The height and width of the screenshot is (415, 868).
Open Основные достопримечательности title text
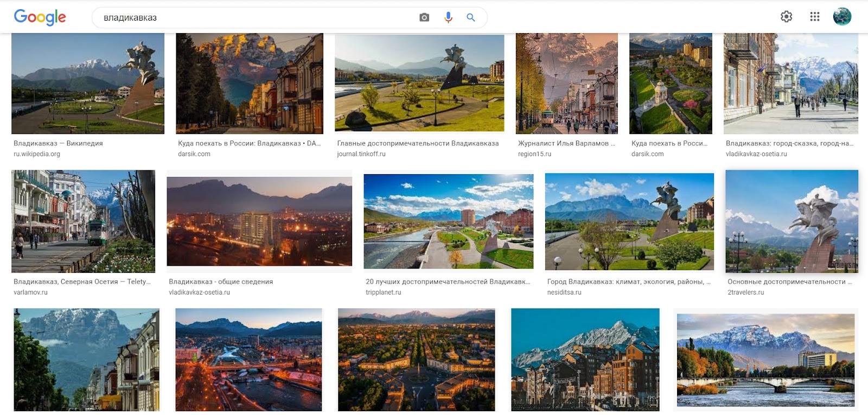[x=790, y=282]
